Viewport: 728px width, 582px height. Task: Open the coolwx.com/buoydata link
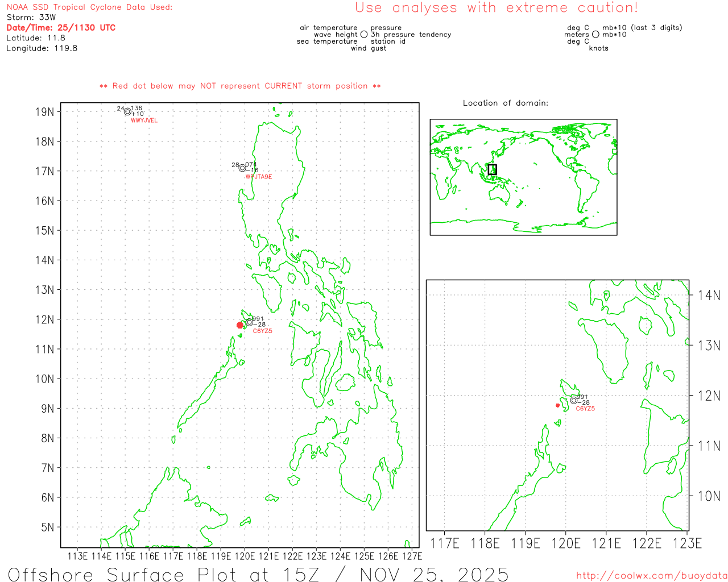click(x=652, y=575)
